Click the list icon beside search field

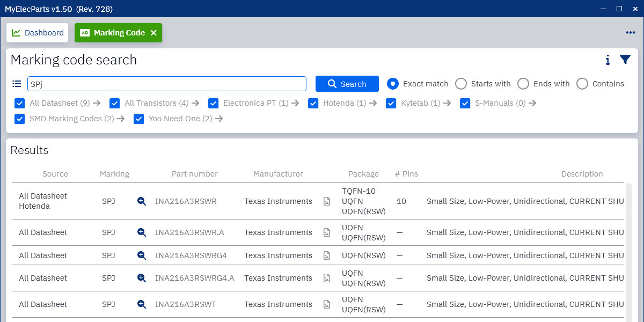pos(17,84)
